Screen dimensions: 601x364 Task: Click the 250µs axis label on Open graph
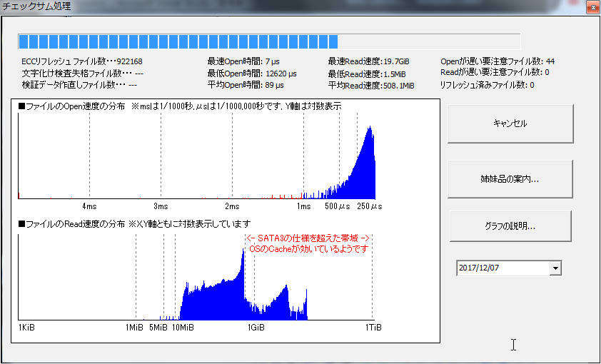368,206
